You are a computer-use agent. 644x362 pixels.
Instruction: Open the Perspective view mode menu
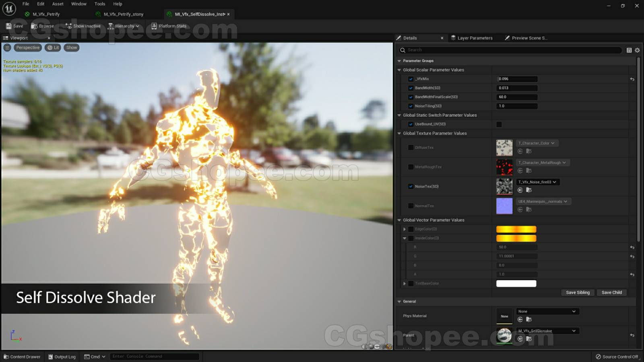(28, 47)
